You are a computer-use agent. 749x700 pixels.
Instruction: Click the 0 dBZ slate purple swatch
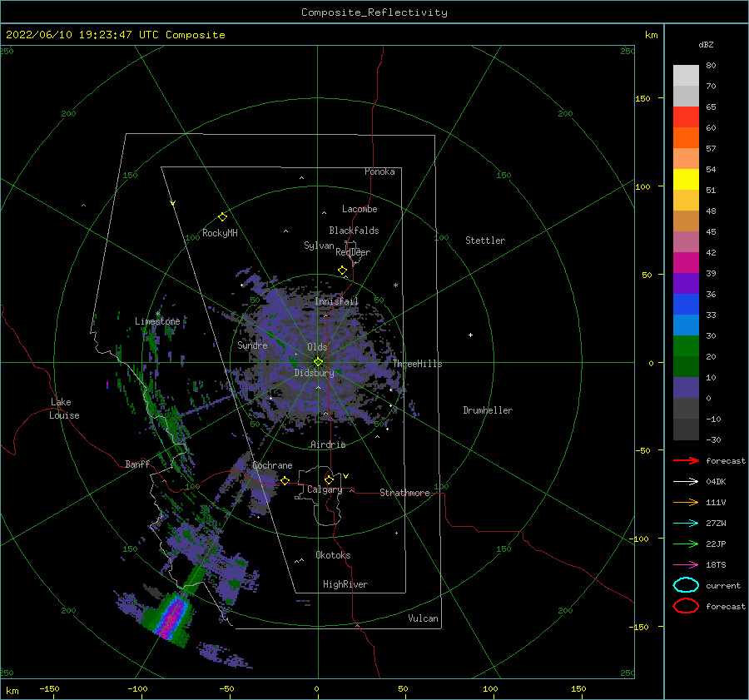click(x=686, y=388)
